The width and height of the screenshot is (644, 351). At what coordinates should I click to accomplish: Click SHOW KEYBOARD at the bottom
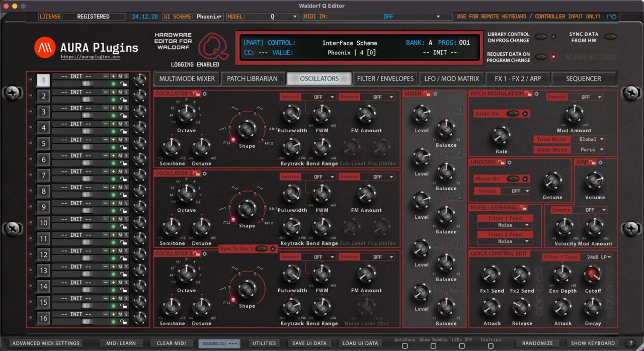(593, 343)
